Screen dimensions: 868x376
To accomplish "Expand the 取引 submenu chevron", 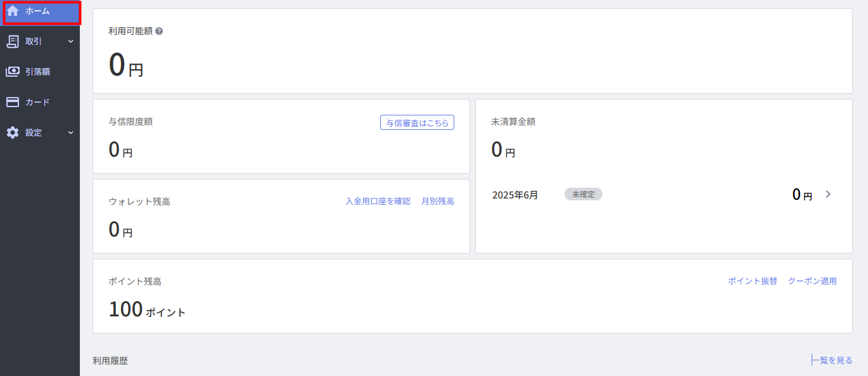I will (x=70, y=42).
